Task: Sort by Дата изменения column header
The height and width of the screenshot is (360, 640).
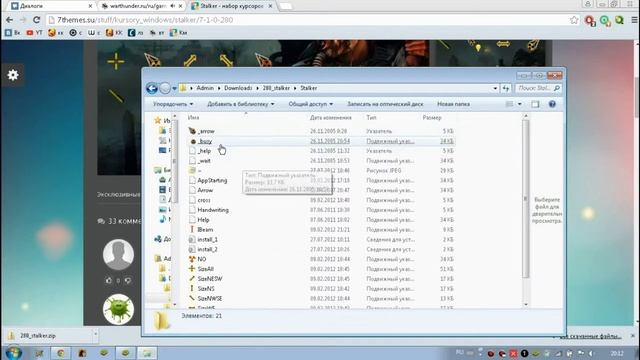Action: point(331,118)
